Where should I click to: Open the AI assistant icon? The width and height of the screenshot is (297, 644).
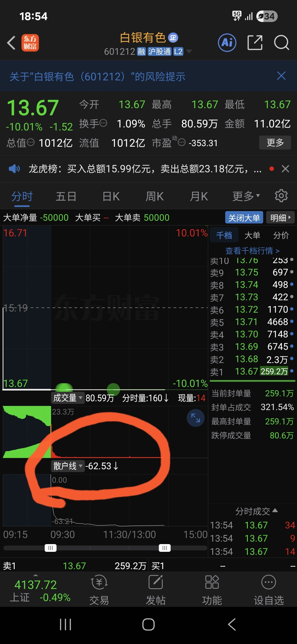click(227, 43)
